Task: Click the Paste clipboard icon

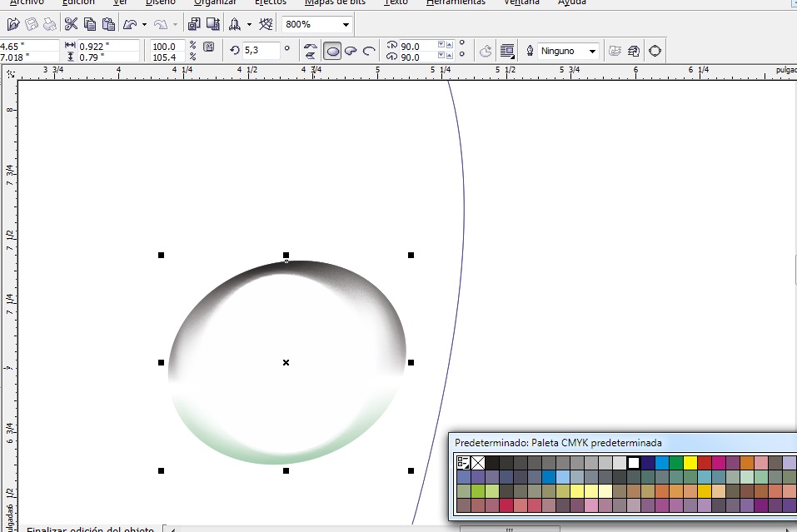Action: tap(107, 24)
